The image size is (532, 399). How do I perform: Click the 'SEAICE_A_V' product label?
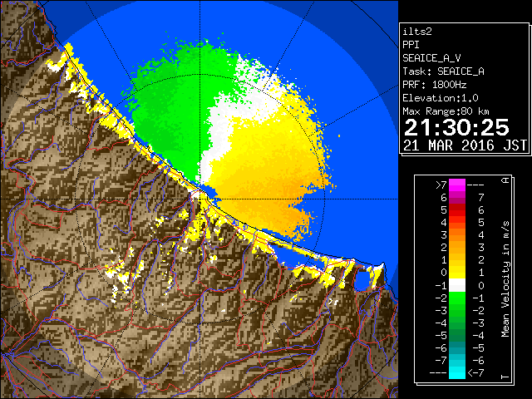click(x=431, y=58)
